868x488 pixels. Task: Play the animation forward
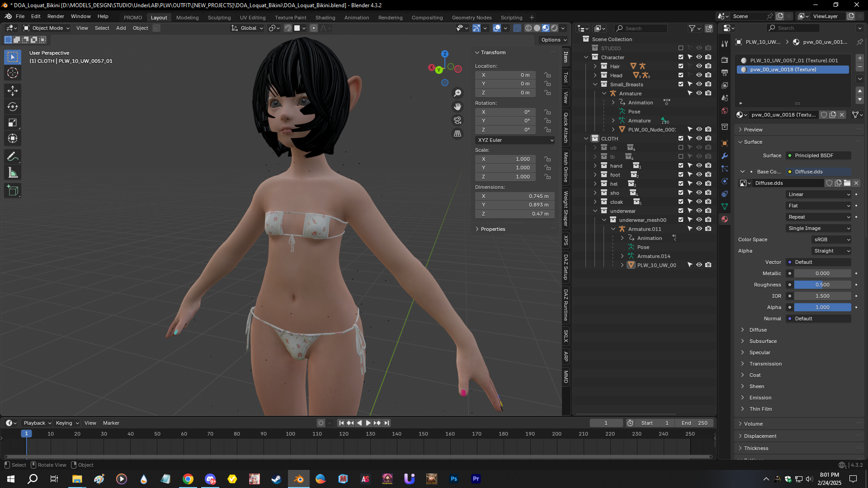pyautogui.click(x=368, y=423)
